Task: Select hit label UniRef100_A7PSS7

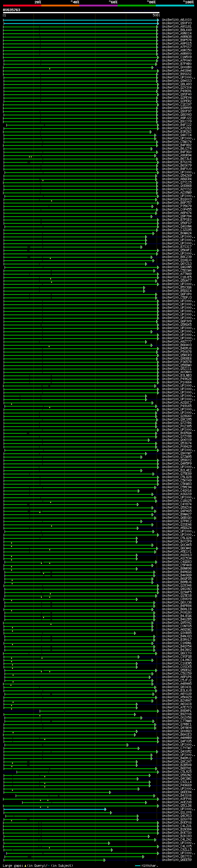Action: click(177, 47)
